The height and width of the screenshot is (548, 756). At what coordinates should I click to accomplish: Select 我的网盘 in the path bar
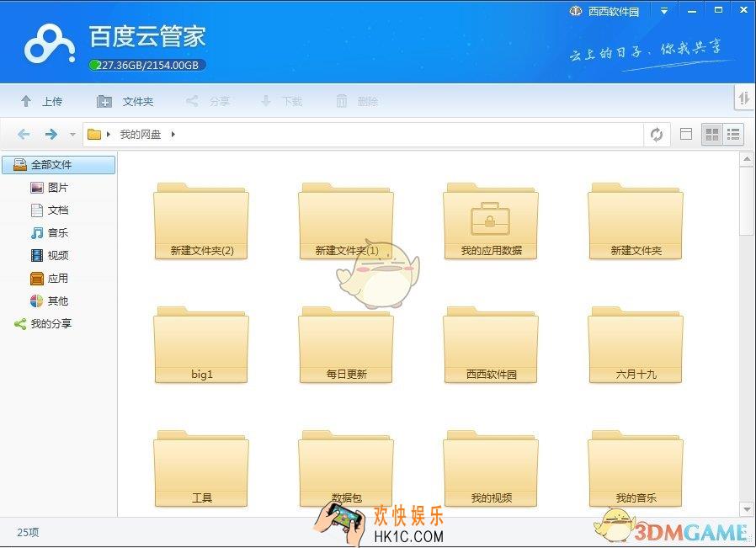141,135
